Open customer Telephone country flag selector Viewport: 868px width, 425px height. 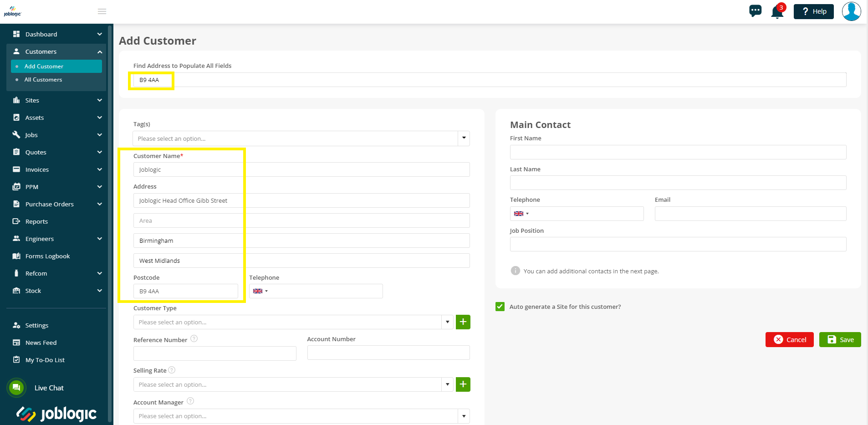tap(260, 291)
